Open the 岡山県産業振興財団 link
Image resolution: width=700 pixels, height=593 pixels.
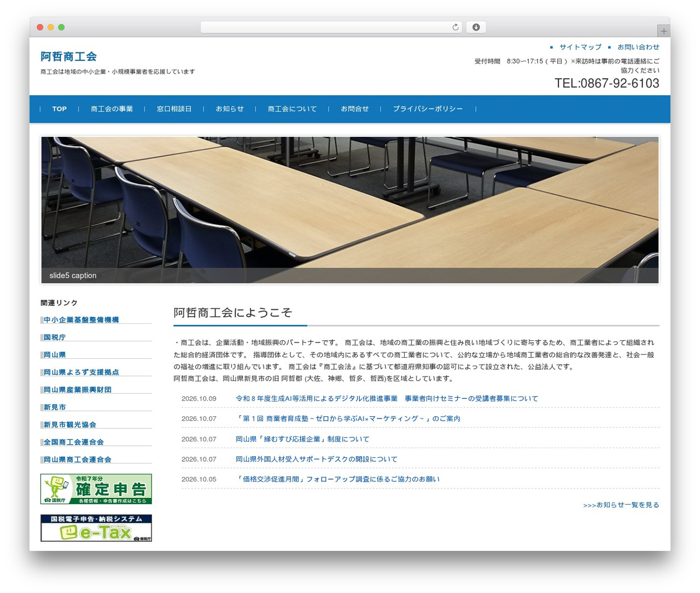click(x=78, y=390)
